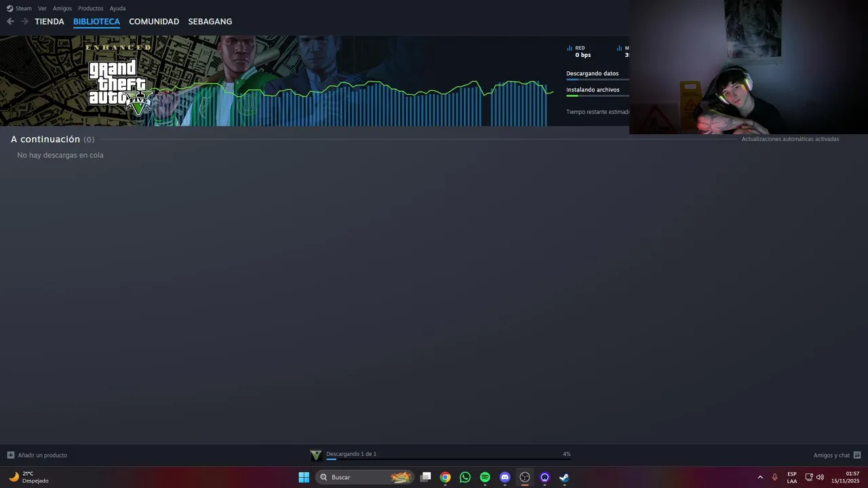Click the A continuación heading

(45, 139)
